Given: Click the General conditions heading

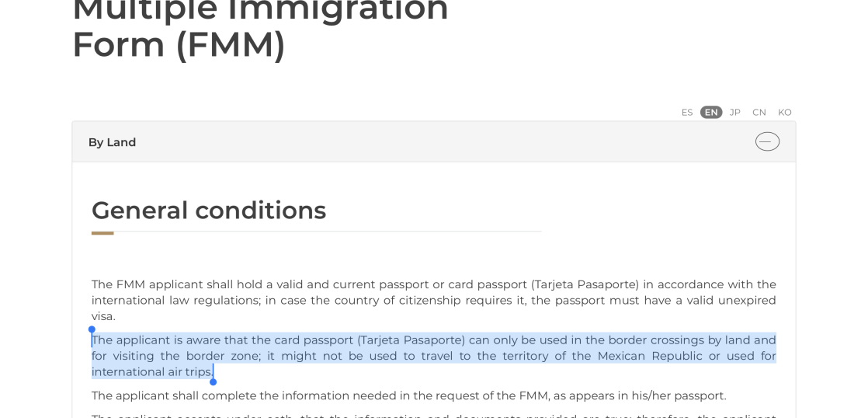Looking at the screenshot, I should point(209,210).
